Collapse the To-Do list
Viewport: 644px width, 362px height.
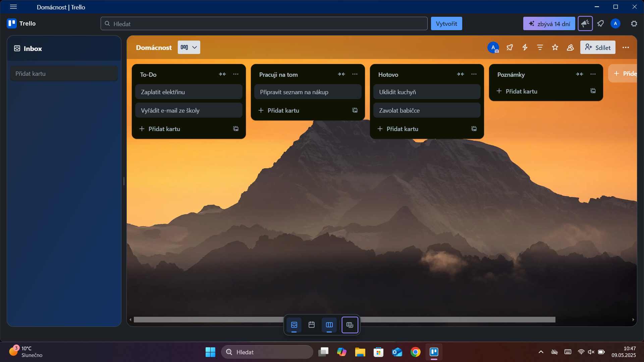pyautogui.click(x=222, y=74)
